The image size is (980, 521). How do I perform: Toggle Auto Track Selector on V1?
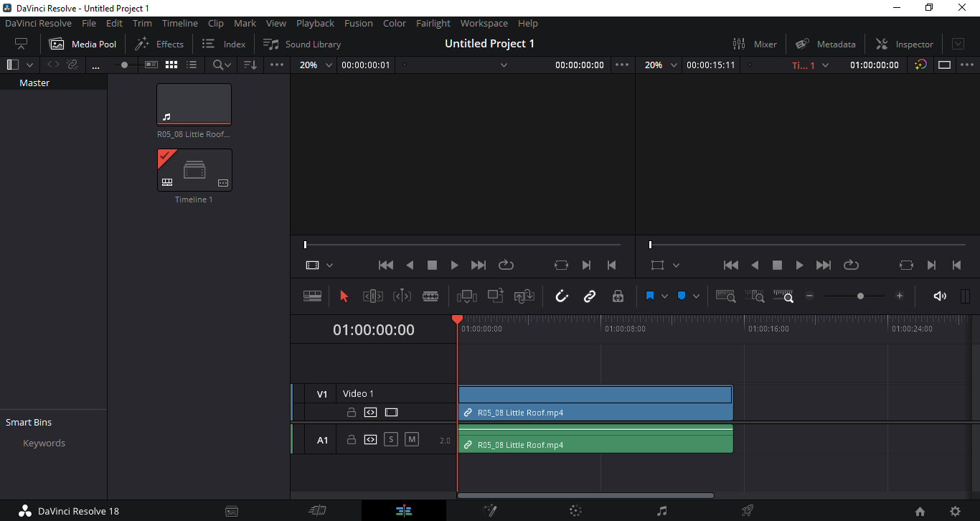370,413
